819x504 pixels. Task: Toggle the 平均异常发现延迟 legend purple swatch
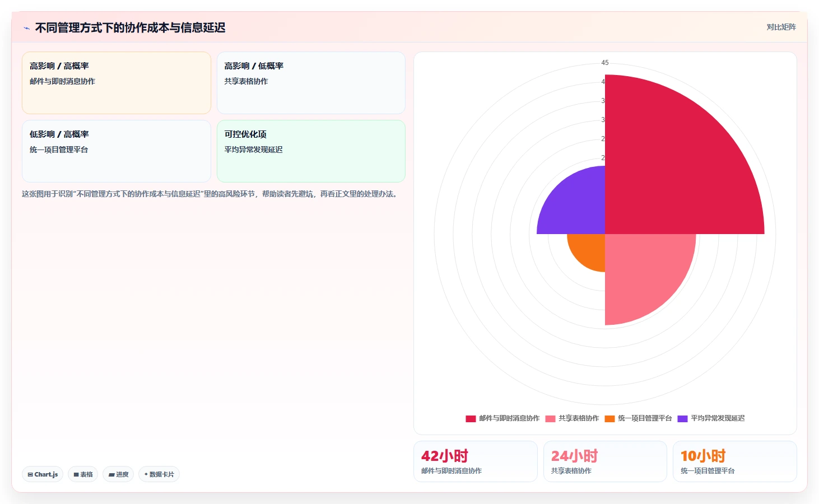coord(682,418)
